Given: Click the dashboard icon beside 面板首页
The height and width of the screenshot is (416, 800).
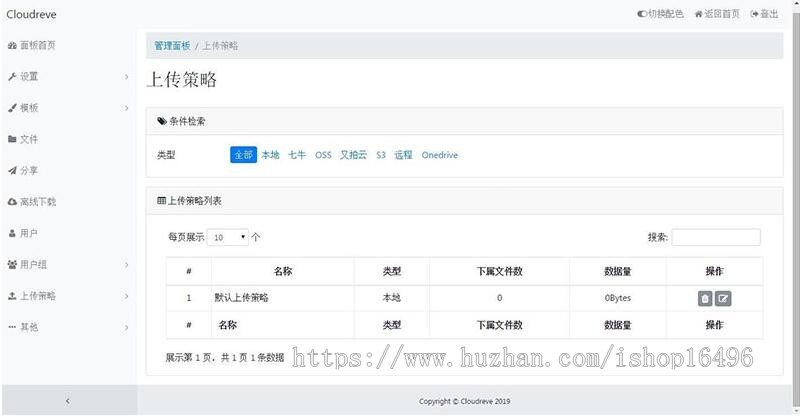Looking at the screenshot, I should 12,45.
